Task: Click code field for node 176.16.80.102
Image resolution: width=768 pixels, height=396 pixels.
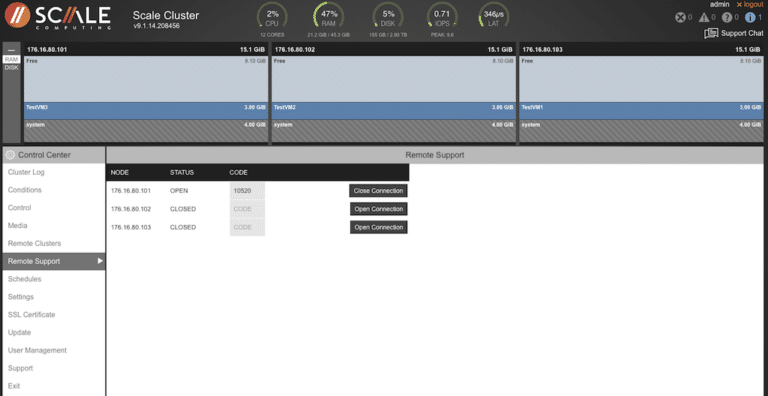Action: [247, 209]
